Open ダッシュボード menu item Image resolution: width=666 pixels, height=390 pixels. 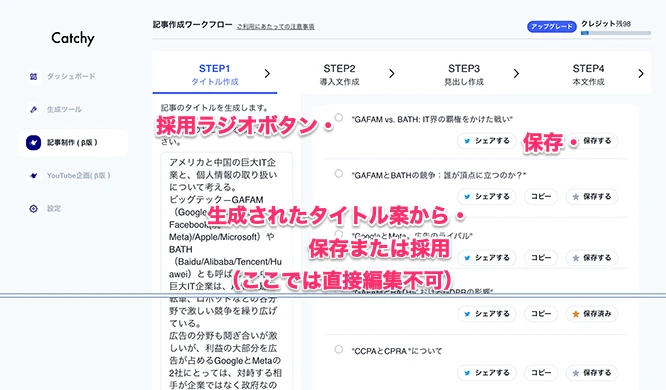pyautogui.click(x=71, y=76)
